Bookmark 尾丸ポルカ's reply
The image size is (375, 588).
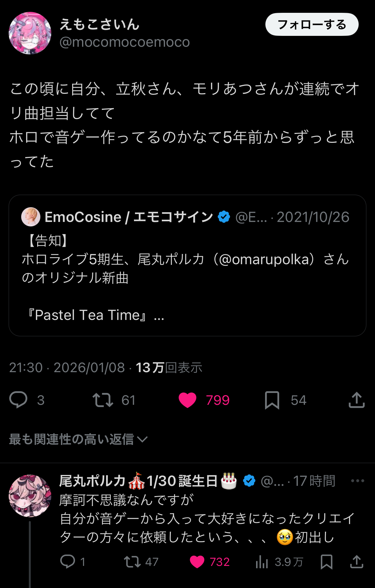coord(326,561)
